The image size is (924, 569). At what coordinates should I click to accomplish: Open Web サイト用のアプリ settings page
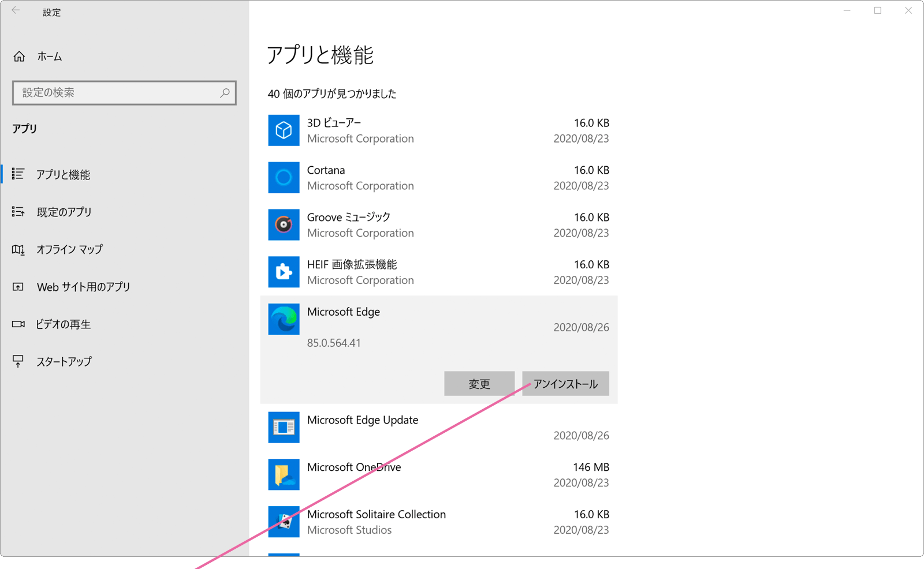click(83, 287)
